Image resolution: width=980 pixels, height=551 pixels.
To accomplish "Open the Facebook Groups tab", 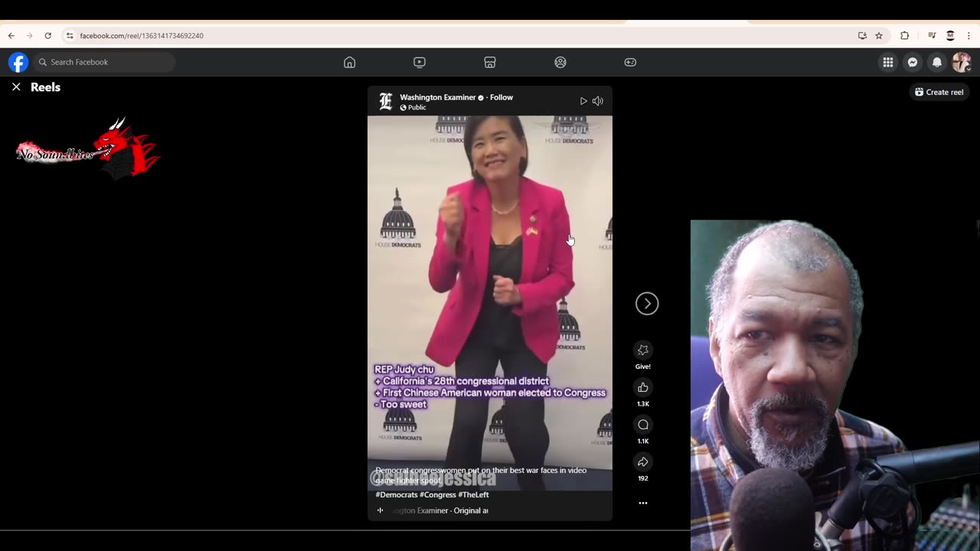I will [x=560, y=62].
